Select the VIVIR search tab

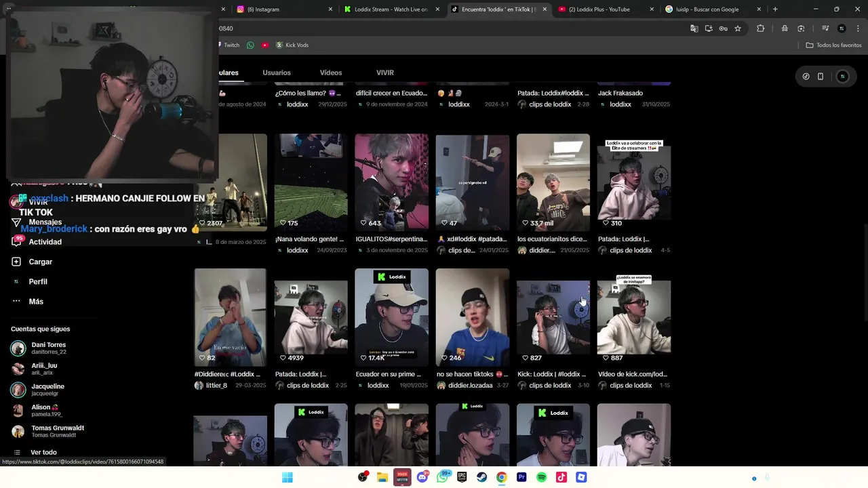[x=385, y=73]
